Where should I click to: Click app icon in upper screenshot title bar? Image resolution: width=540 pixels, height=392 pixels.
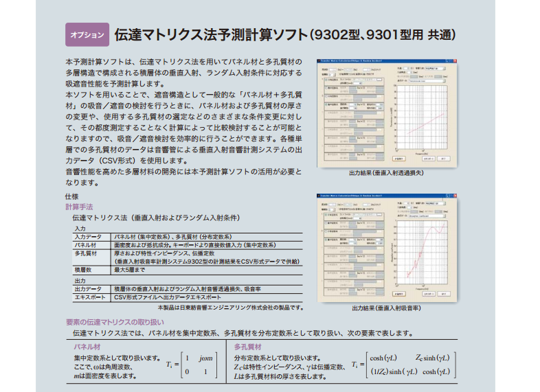point(319,61)
